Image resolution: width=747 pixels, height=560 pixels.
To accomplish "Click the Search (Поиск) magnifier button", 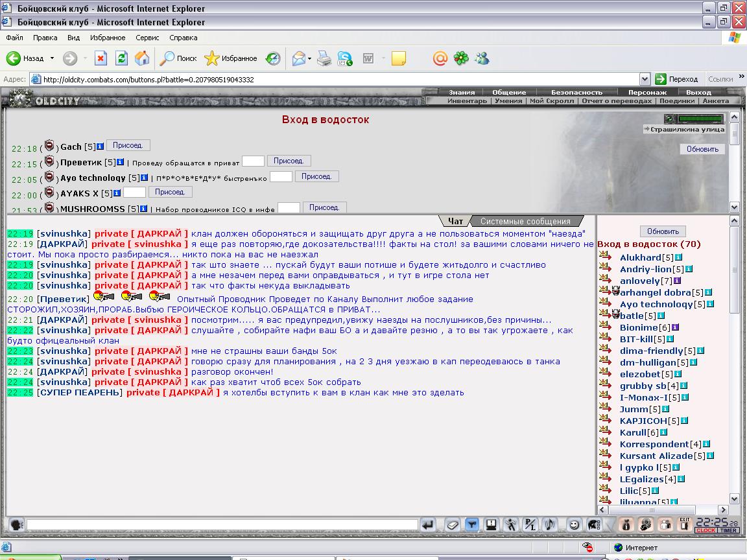I will pos(179,58).
